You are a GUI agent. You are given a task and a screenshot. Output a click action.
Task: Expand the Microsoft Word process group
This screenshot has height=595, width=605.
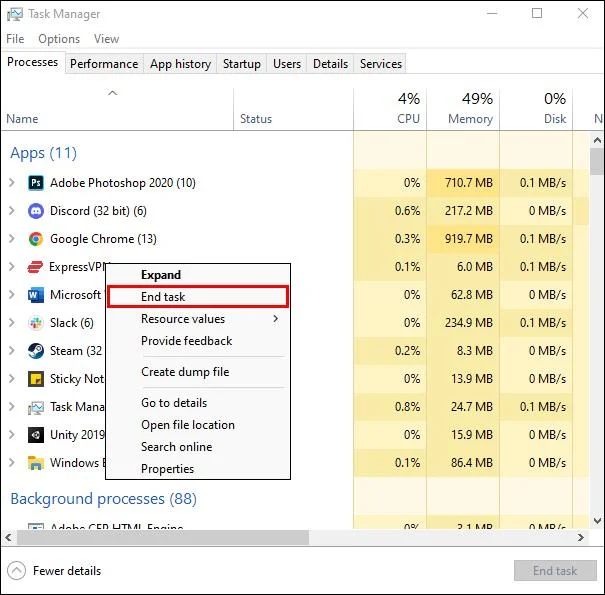pos(12,295)
